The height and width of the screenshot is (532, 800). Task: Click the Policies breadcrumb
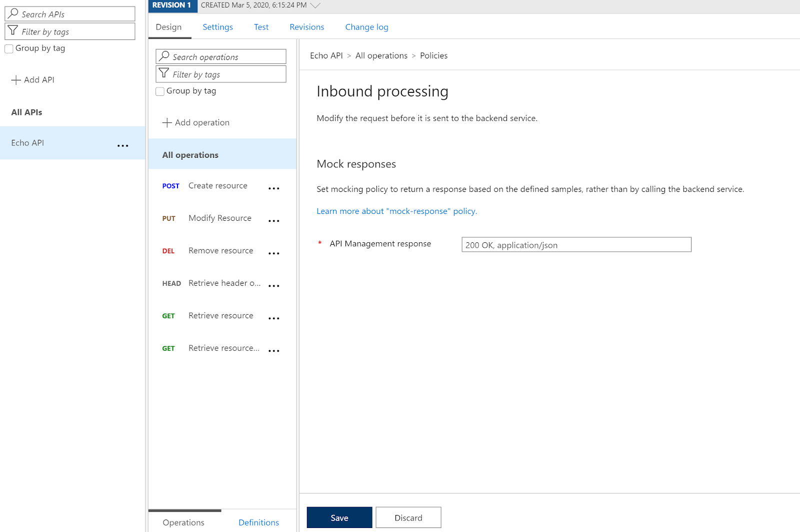click(x=433, y=56)
